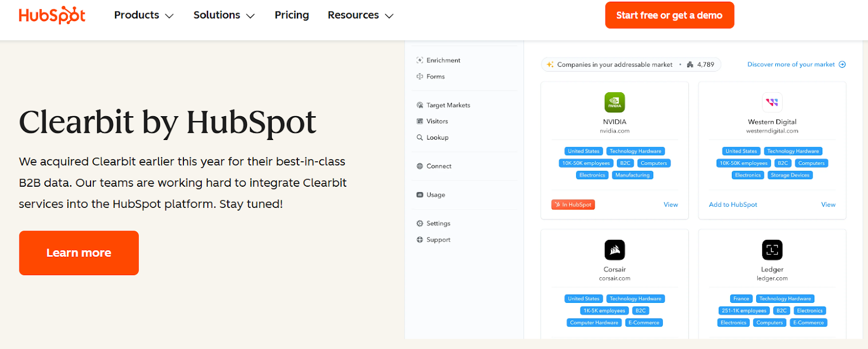Expand the Products dropdown menu
This screenshot has height=349, width=868.
[144, 15]
